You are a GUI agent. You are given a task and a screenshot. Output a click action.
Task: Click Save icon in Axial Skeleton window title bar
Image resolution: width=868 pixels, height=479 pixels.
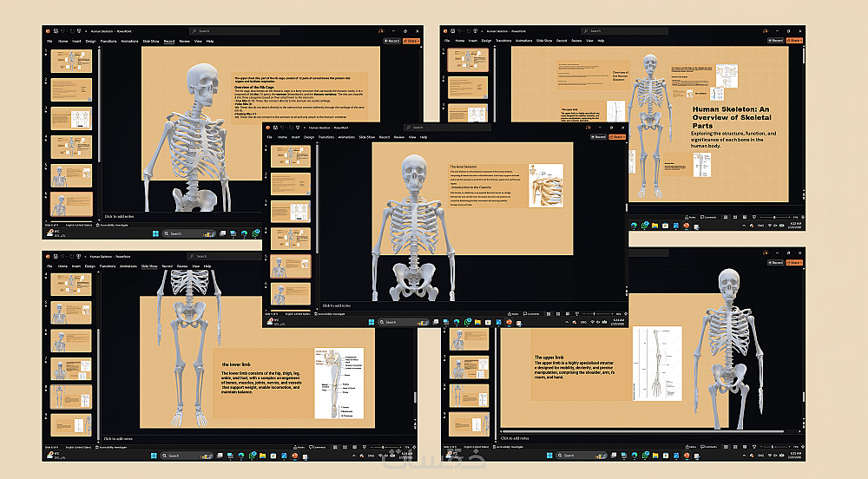click(276, 128)
